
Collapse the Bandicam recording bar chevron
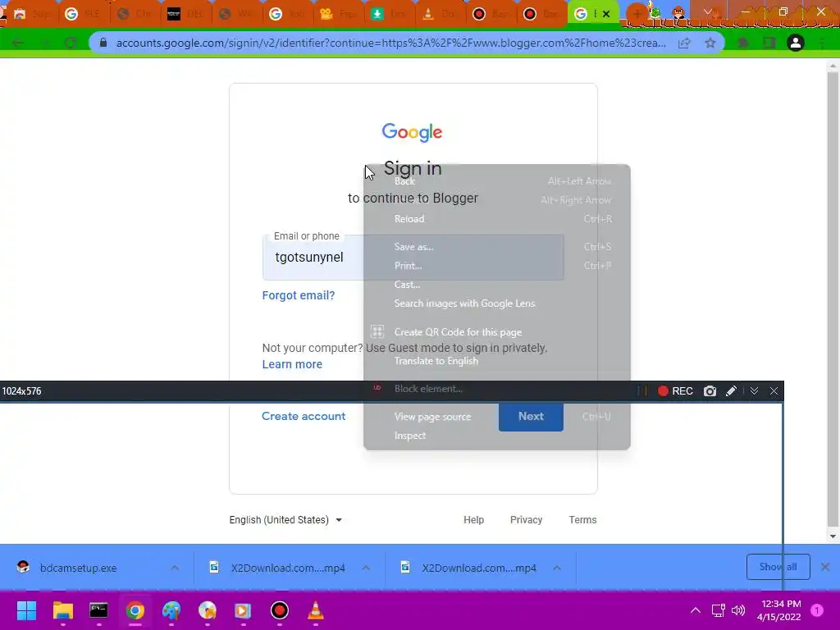tap(754, 391)
